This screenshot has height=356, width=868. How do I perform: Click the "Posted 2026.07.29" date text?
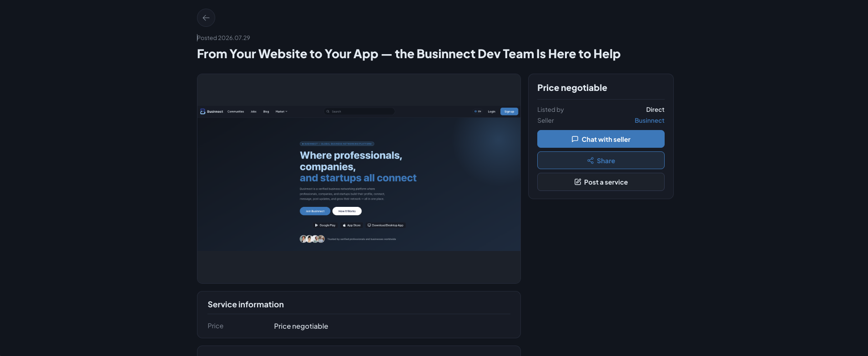[223, 38]
